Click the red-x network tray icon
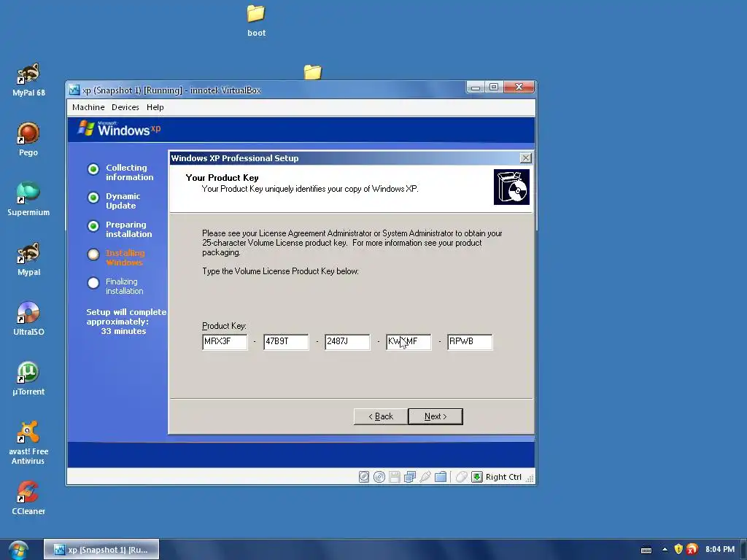The height and width of the screenshot is (560, 747). pyautogui.click(x=692, y=550)
